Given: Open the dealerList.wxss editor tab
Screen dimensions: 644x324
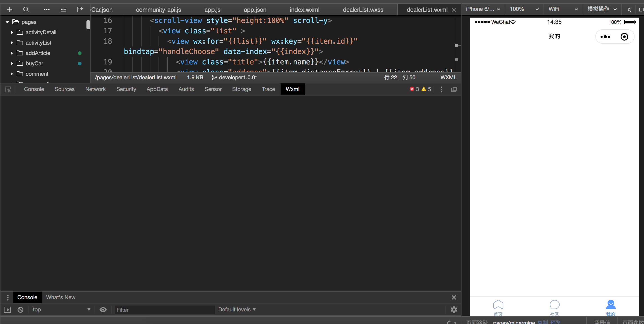Looking at the screenshot, I should point(363,10).
